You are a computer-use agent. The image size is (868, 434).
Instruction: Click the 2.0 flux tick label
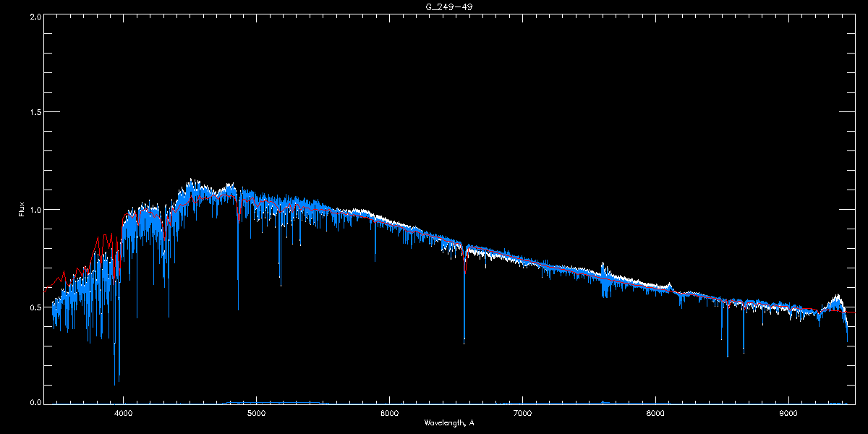35,16
